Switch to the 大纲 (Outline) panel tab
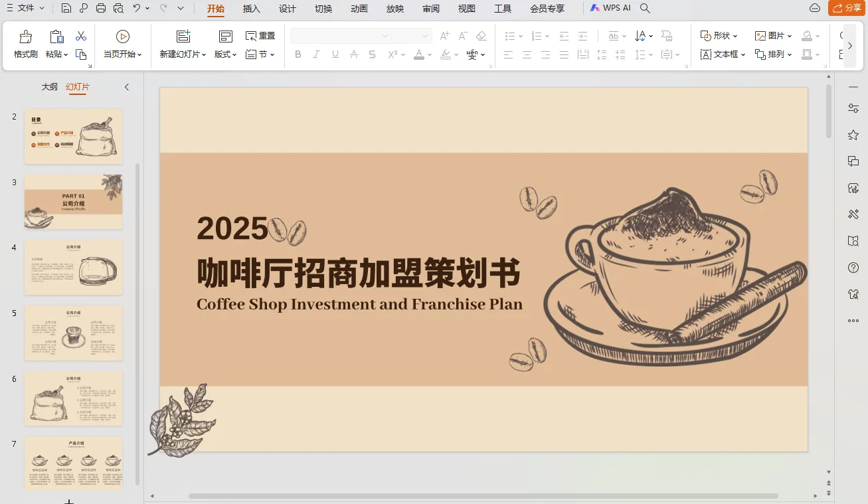The image size is (868, 504). pyautogui.click(x=49, y=87)
